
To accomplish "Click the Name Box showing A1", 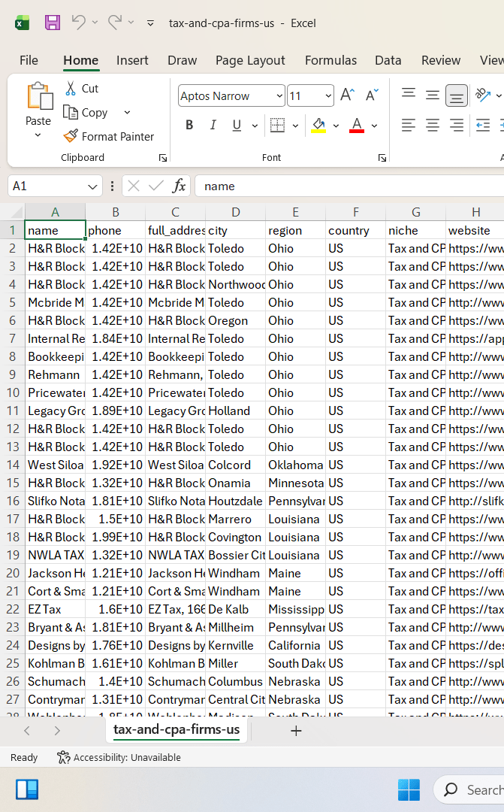I will coord(47,186).
